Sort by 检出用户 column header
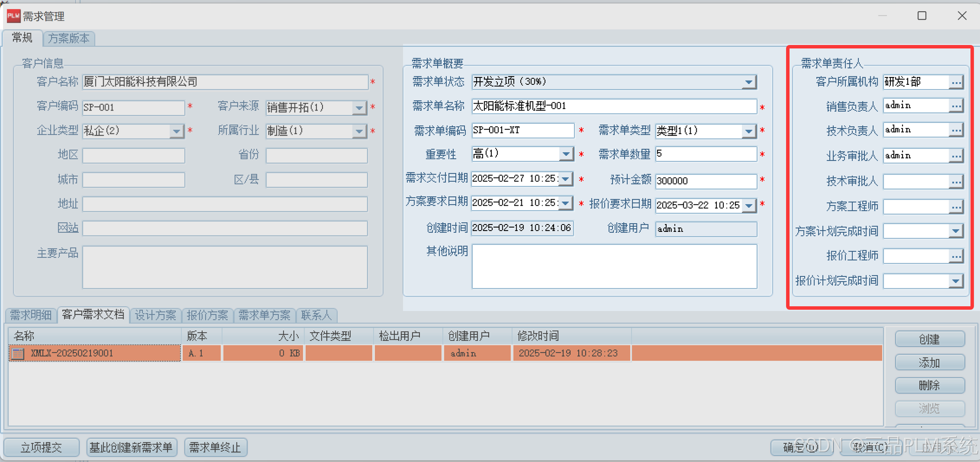 coord(409,336)
